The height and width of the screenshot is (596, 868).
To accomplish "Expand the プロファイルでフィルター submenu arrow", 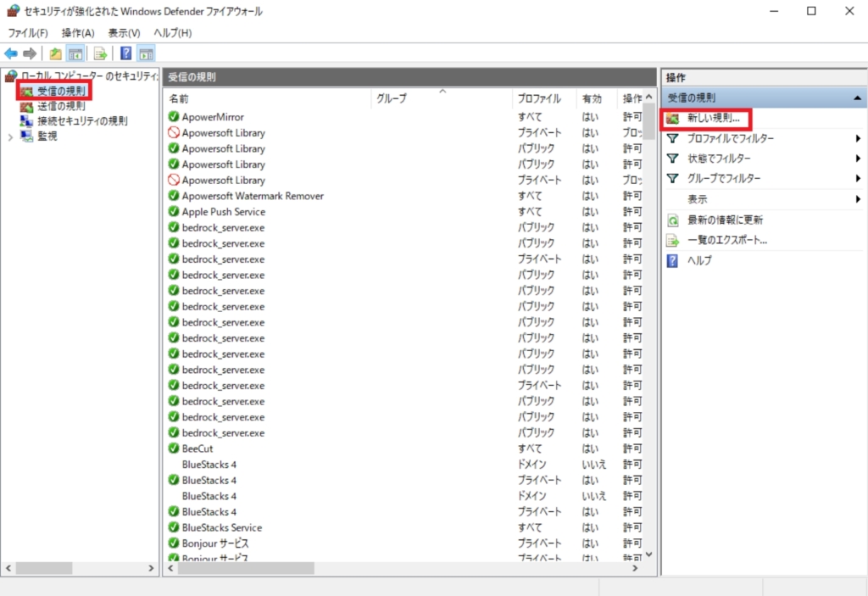I will pos(858,138).
